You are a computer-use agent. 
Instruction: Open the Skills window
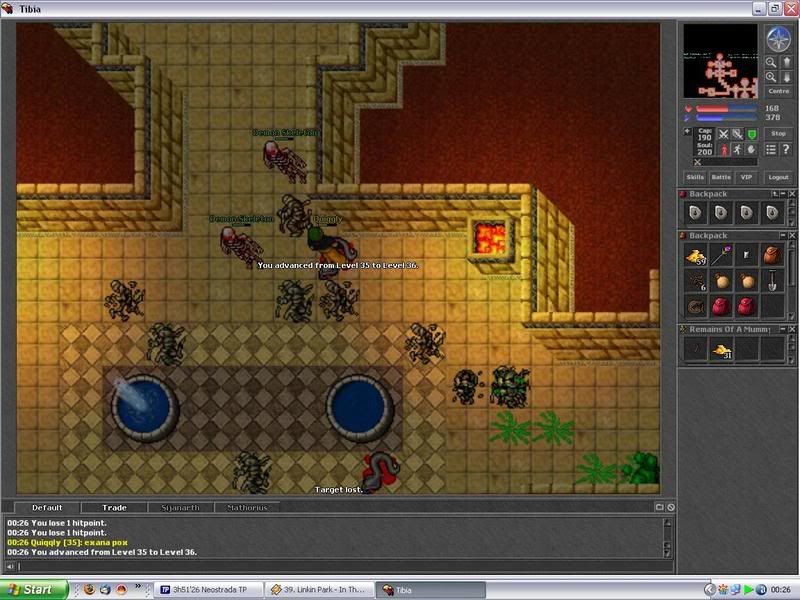point(695,177)
